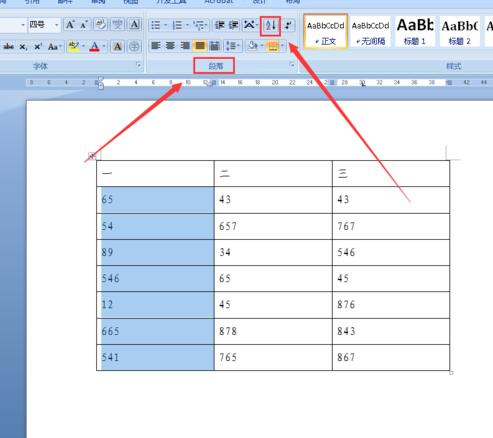Open the Asian Layout options
The height and width of the screenshot is (438, 493).
250,25
